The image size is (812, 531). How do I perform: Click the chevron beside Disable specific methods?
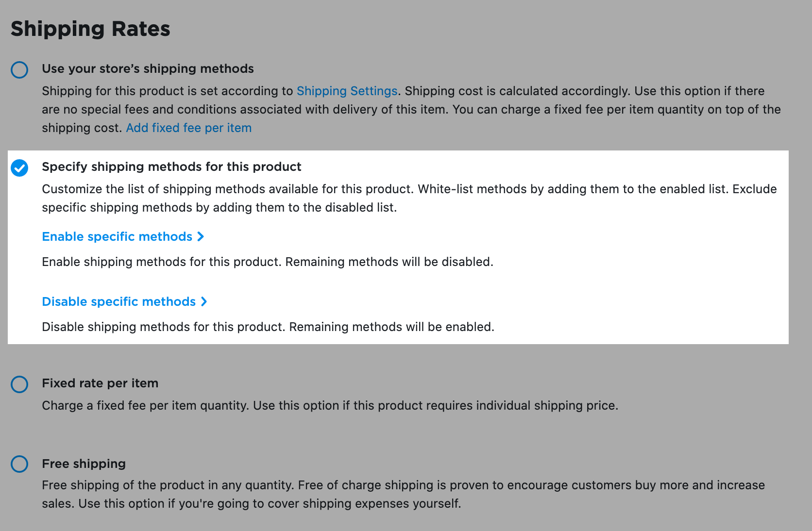tap(204, 302)
